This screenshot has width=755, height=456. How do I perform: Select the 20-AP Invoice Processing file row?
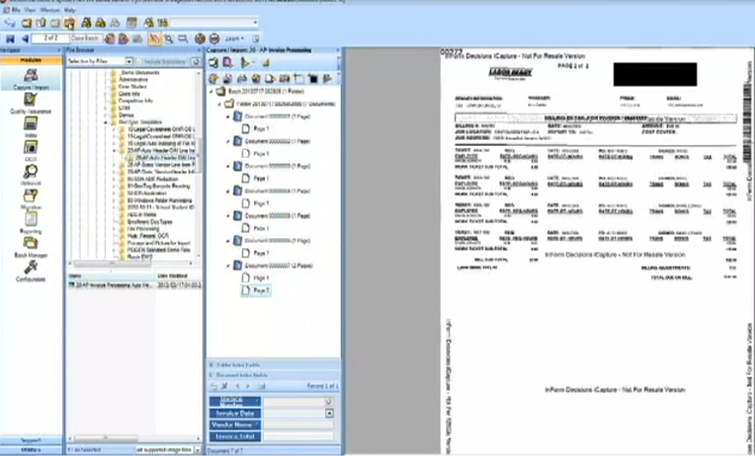point(134,286)
